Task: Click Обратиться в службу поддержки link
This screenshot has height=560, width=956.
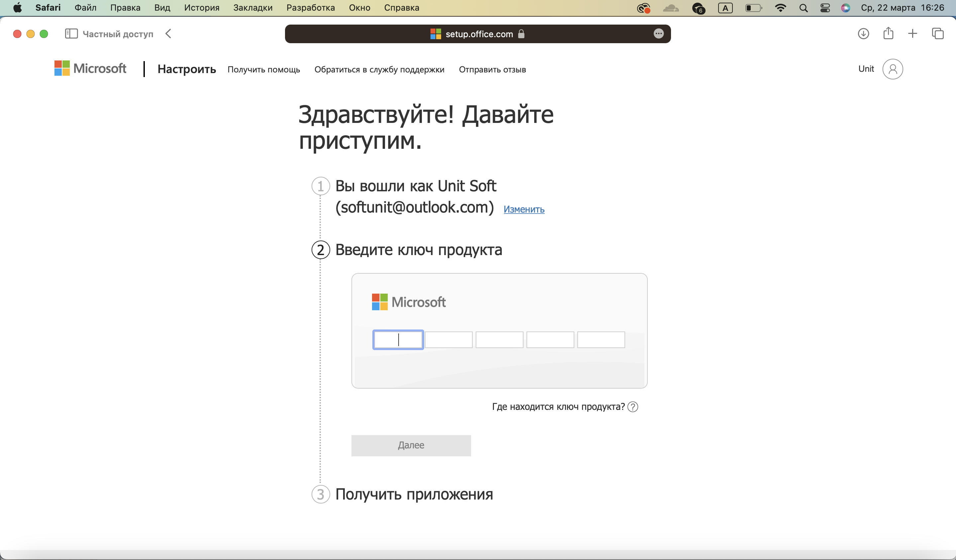Action: point(379,69)
